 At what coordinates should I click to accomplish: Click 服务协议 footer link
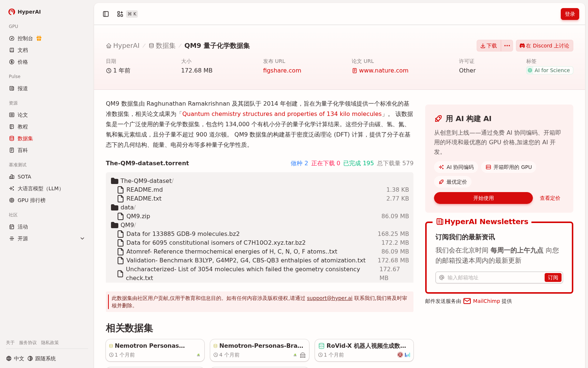click(x=28, y=343)
